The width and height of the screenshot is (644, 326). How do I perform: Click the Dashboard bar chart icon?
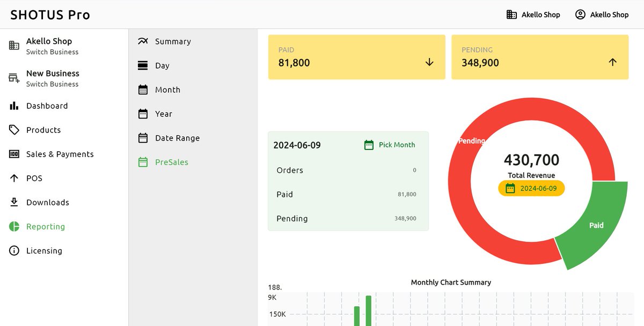[14, 106]
